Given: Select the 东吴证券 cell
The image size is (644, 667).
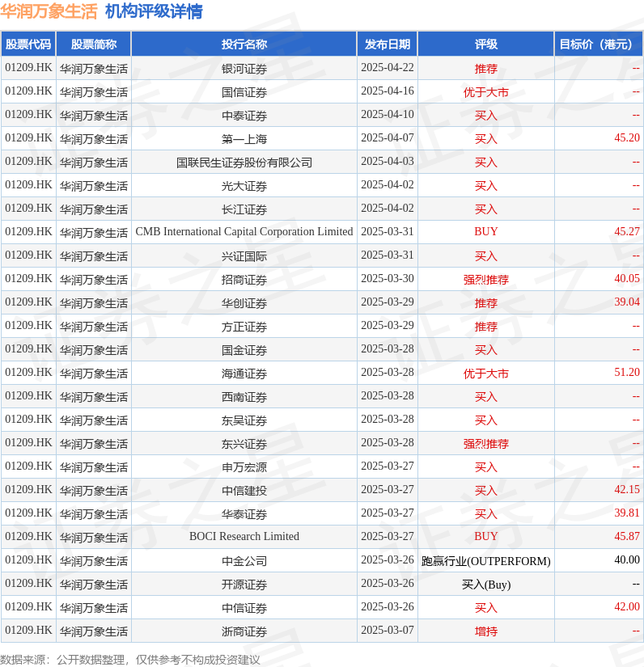Looking at the screenshot, I should click(244, 420).
